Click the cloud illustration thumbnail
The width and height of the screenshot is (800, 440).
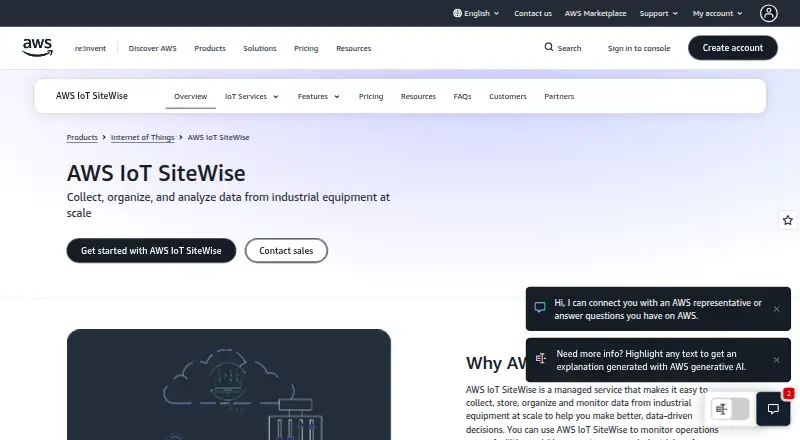pos(229,384)
